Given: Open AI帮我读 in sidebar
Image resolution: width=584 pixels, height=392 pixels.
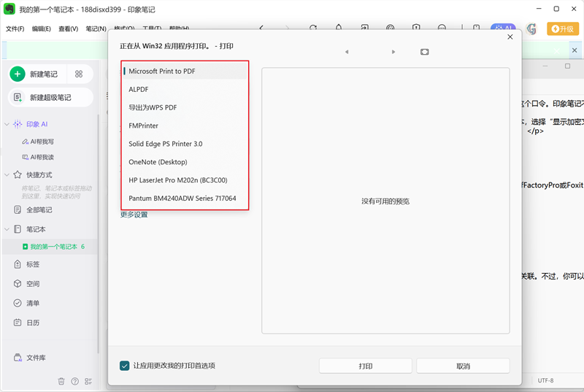Looking at the screenshot, I should tap(38, 157).
